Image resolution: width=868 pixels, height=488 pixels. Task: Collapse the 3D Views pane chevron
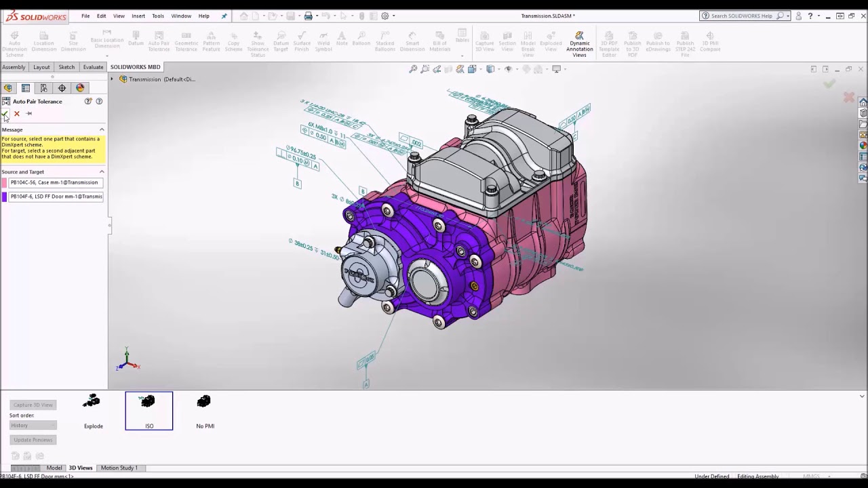coord(862,396)
